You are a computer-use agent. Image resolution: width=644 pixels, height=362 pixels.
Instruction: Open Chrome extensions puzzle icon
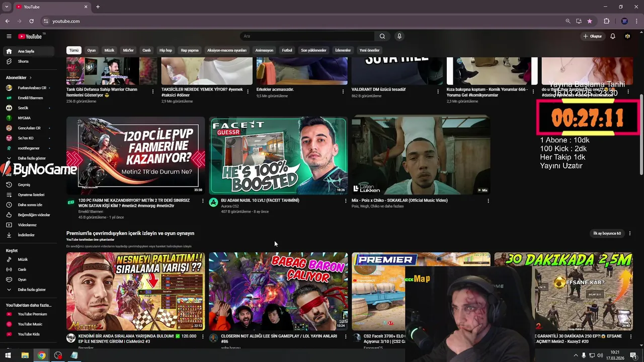click(x=606, y=21)
